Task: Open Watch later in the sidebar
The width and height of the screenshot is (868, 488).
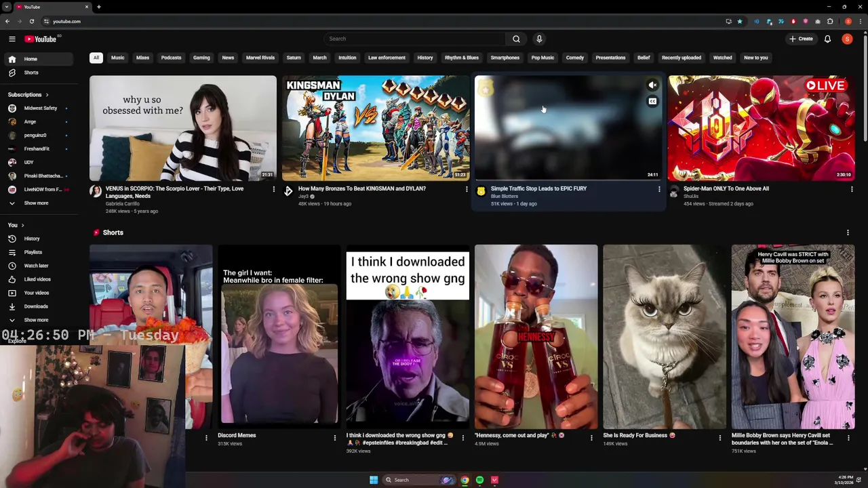Action: (x=37, y=266)
